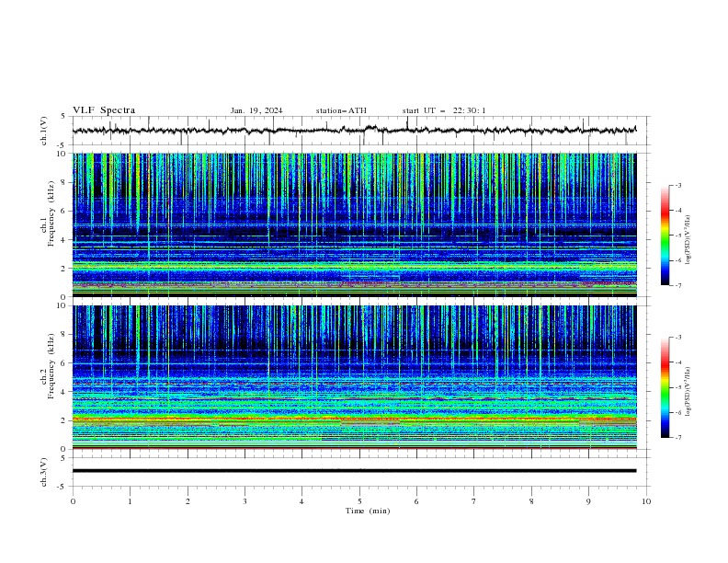728x563 pixels.
Task: Click the time axis tick label "4"
Action: coord(301,501)
